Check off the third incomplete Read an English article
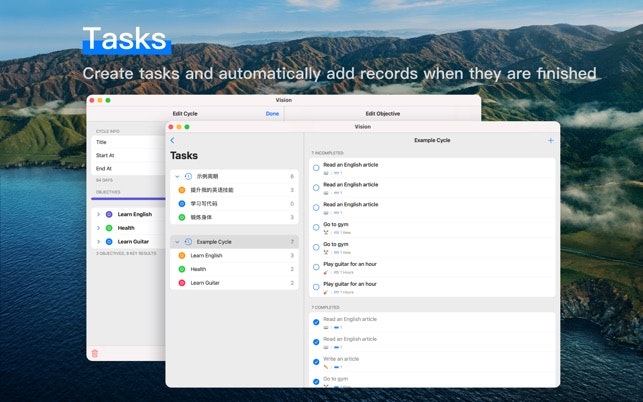The width and height of the screenshot is (643, 402). 316,208
